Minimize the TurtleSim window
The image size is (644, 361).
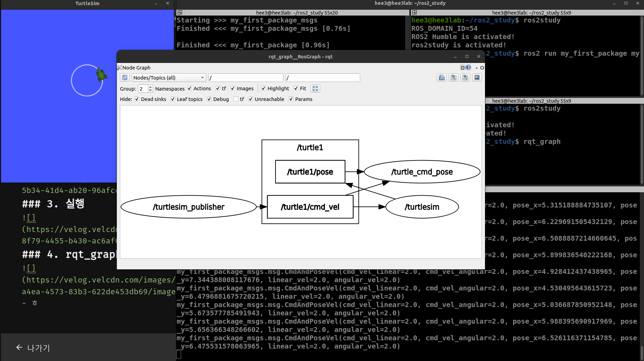point(156,3)
